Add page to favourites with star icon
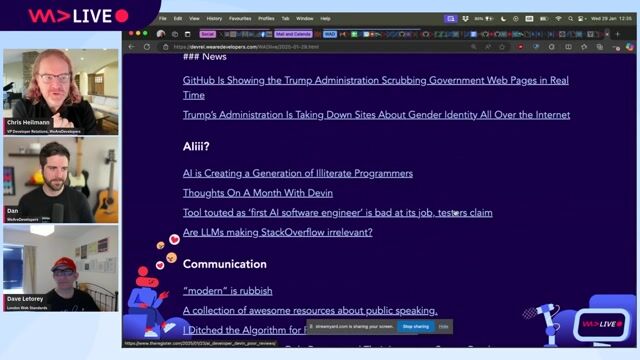 pos(502,47)
